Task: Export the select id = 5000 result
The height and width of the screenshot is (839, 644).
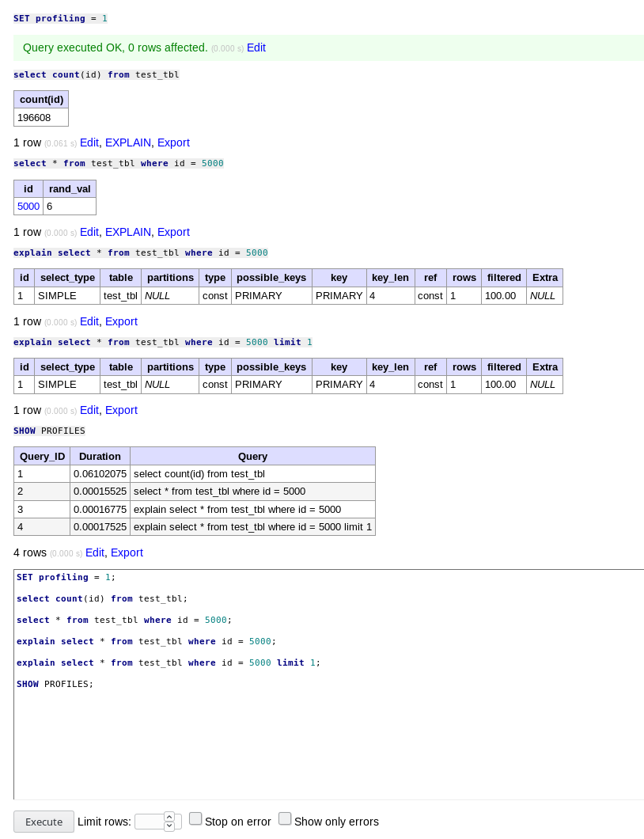Action: (173, 232)
